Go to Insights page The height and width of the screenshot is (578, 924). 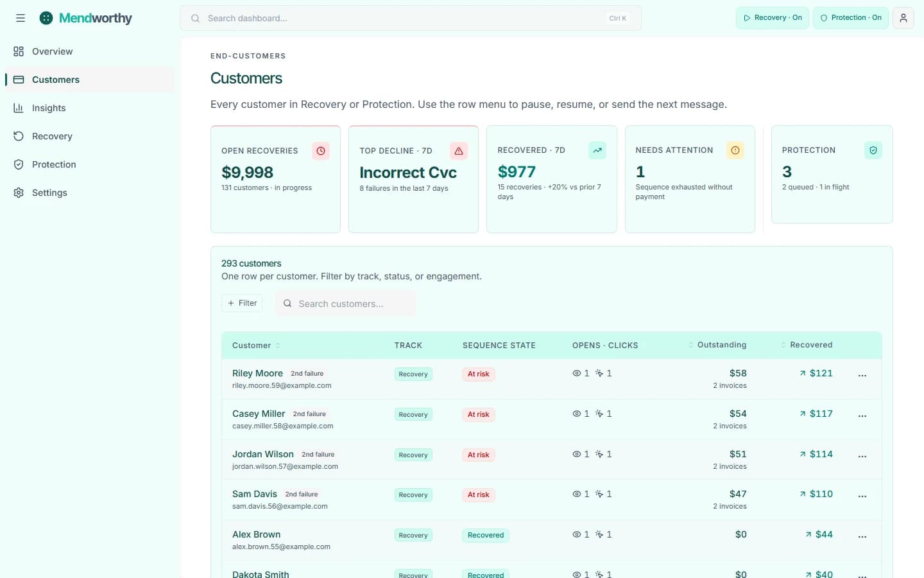click(90, 108)
